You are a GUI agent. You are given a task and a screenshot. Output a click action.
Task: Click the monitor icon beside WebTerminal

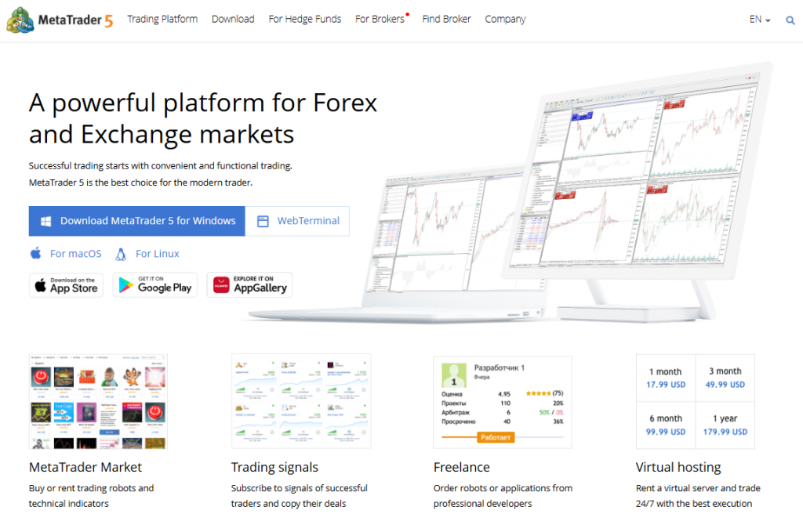(262, 220)
